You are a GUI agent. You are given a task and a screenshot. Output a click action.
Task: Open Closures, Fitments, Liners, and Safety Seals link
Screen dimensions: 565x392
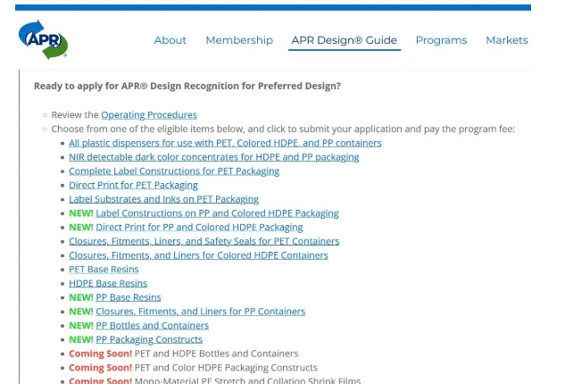pyautogui.click(x=204, y=241)
